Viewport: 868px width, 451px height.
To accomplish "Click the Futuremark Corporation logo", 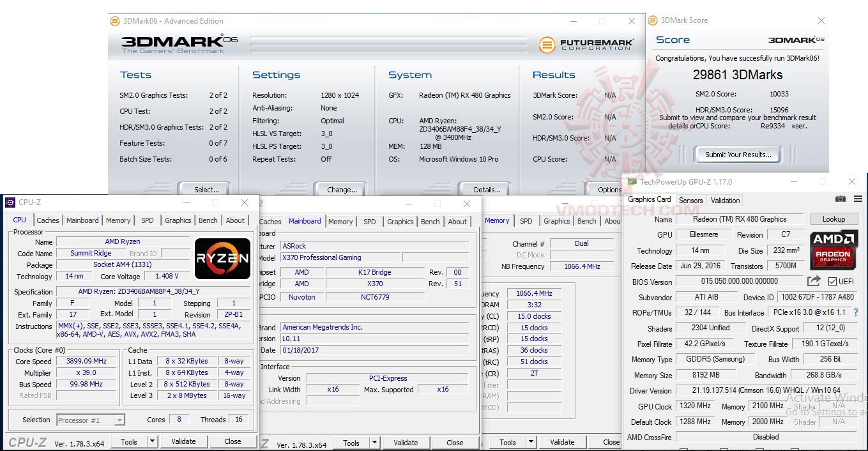I will [586, 45].
